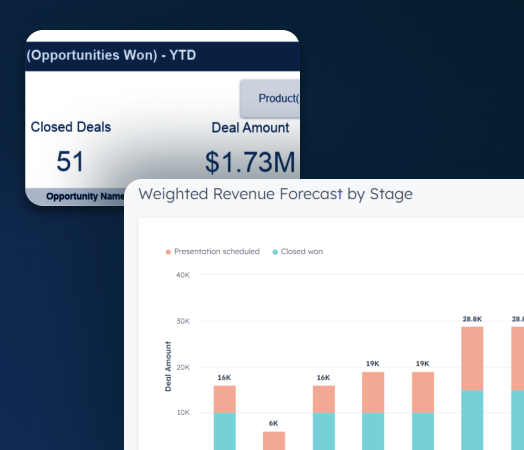Click the Closed Deals label

[71, 127]
